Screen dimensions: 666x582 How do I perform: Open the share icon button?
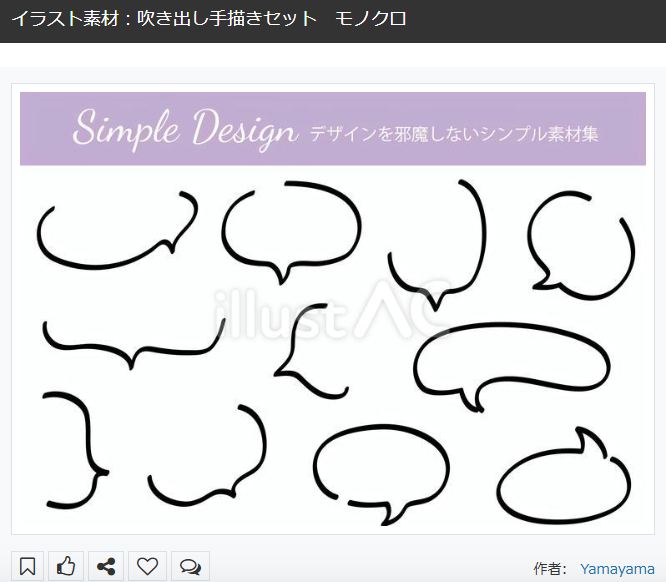click(106, 566)
